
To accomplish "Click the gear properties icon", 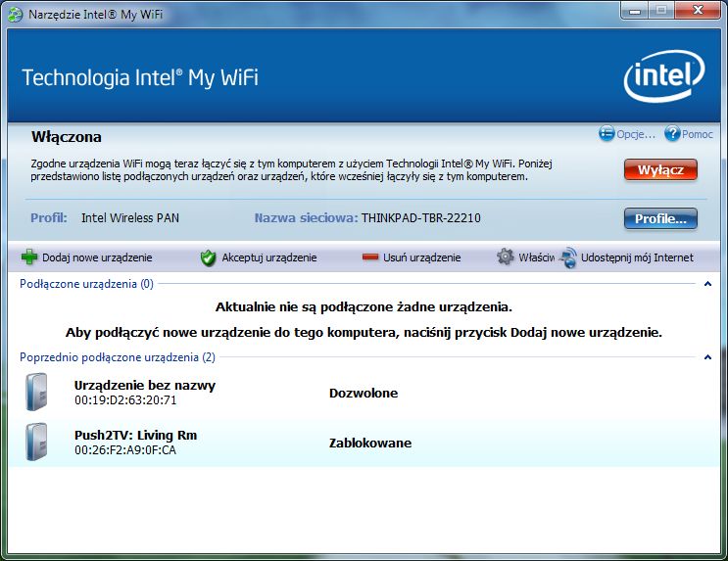I will tap(506, 257).
